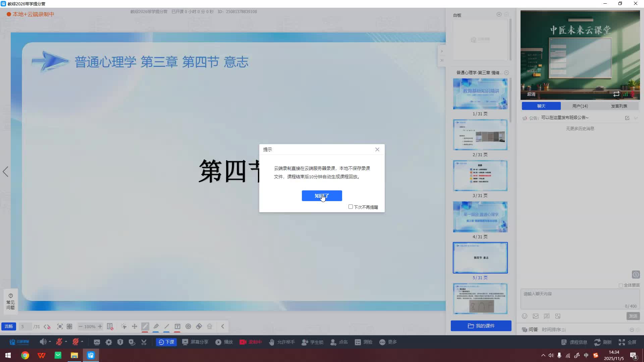
Task: Switch to the 用户(14) tab
Action: (x=580, y=106)
